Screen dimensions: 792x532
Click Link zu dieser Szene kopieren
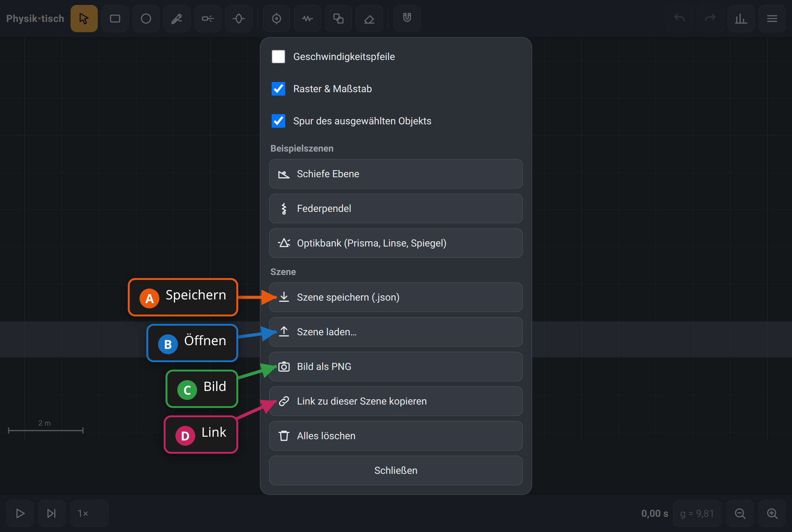[x=396, y=401]
